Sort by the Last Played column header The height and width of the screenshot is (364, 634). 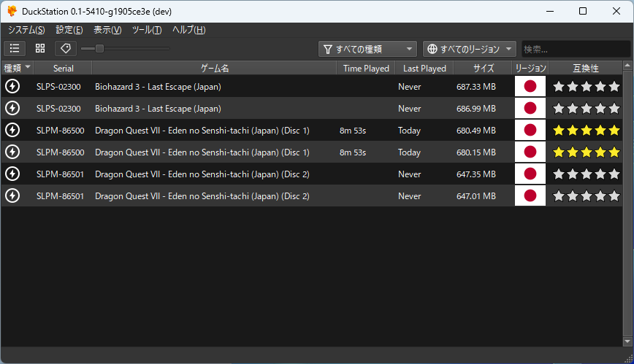[424, 69]
